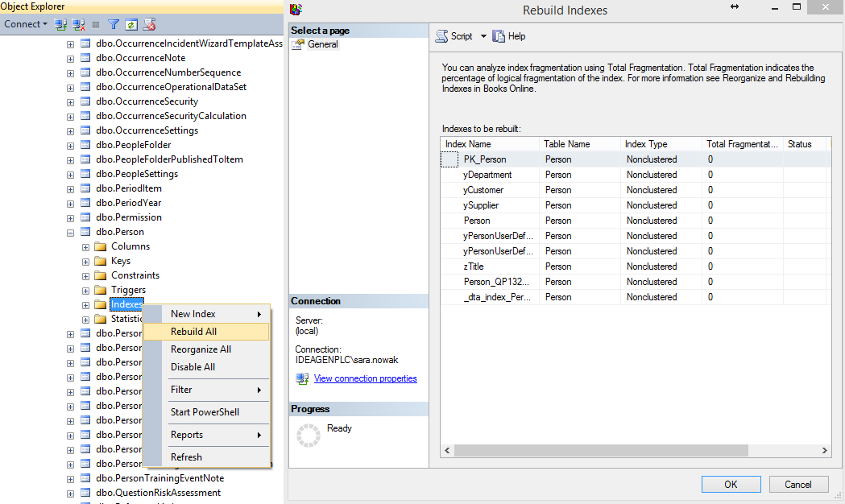Open the Script dropdown arrow
845x504 pixels.
(483, 36)
